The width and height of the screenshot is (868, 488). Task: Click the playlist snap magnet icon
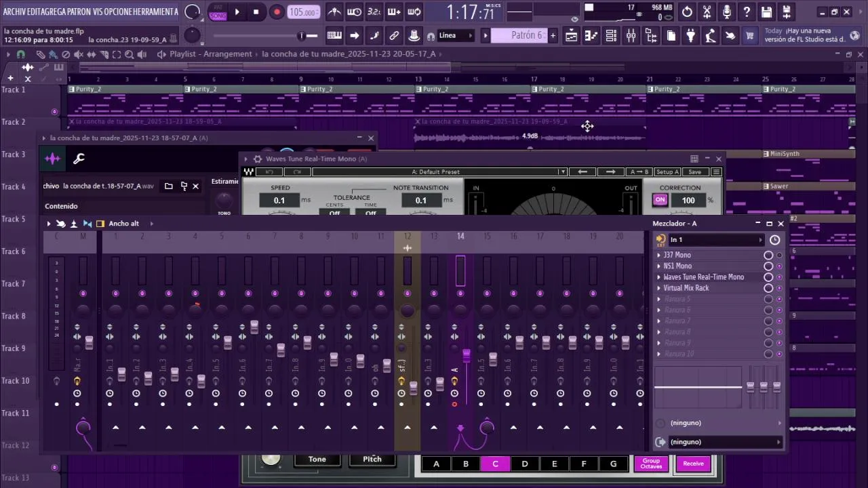coord(20,54)
